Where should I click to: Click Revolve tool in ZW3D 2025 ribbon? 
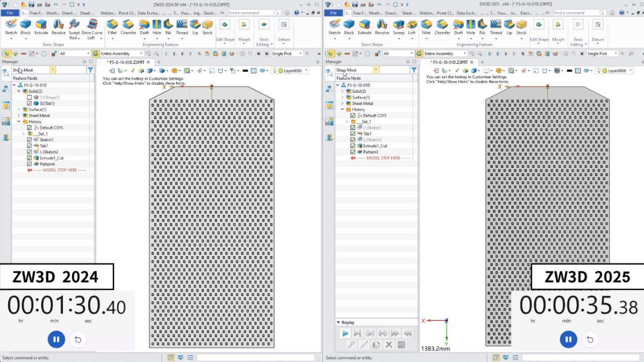point(382,26)
